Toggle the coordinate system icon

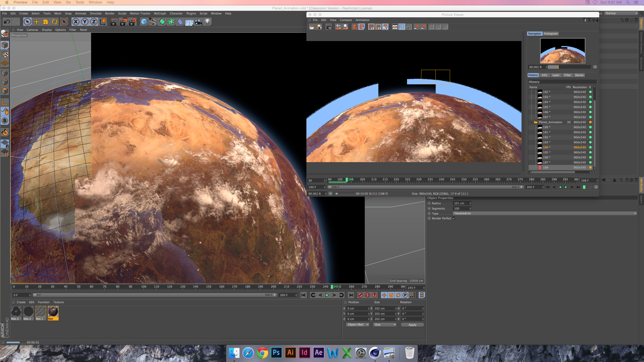pos(103,22)
